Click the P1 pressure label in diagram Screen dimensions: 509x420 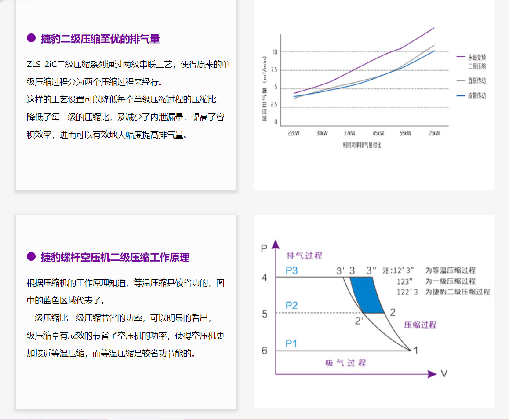coord(291,343)
